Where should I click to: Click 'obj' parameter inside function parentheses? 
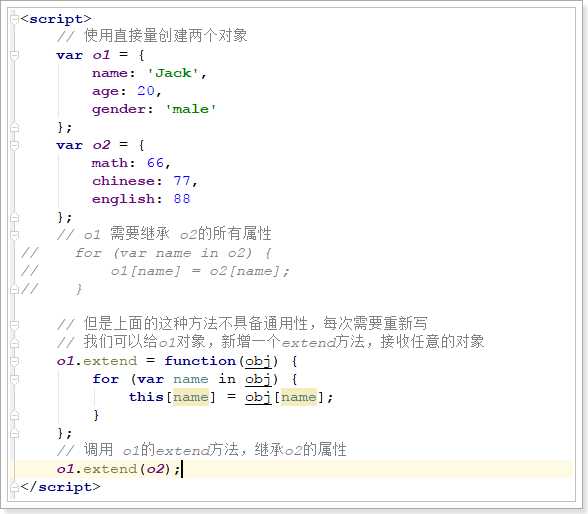[258, 362]
